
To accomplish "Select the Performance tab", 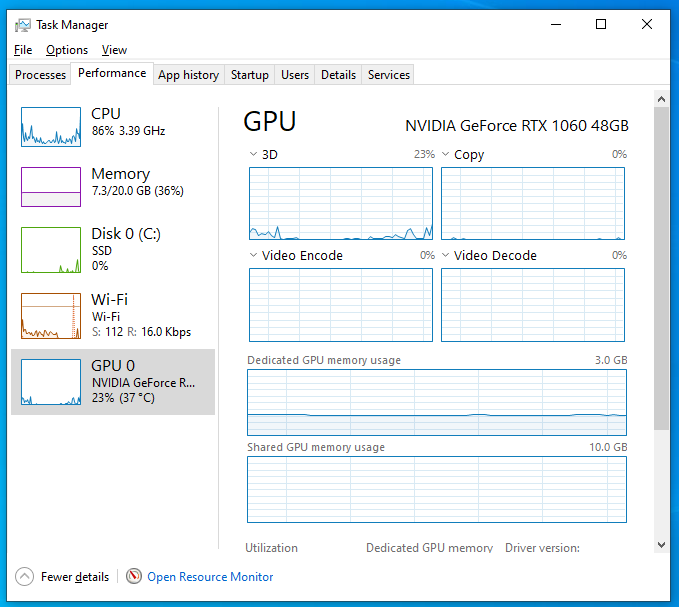I will tap(112, 73).
